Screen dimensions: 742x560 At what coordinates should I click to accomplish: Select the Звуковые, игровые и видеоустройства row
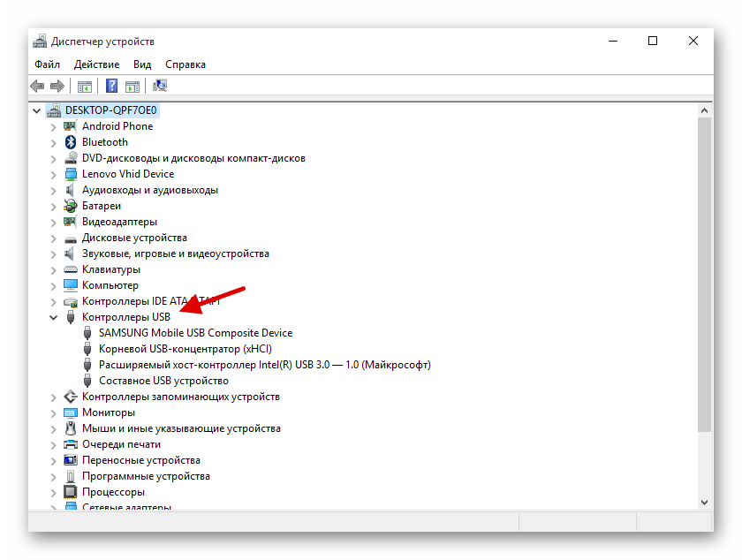[176, 254]
